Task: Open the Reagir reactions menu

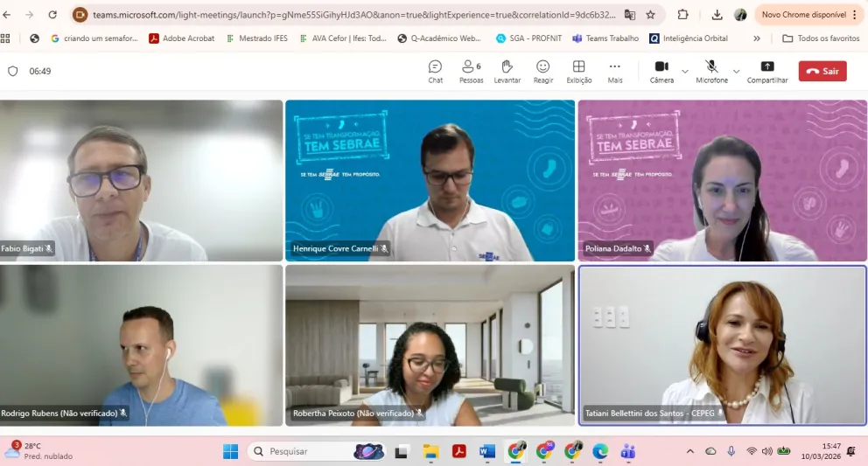Action: (543, 71)
